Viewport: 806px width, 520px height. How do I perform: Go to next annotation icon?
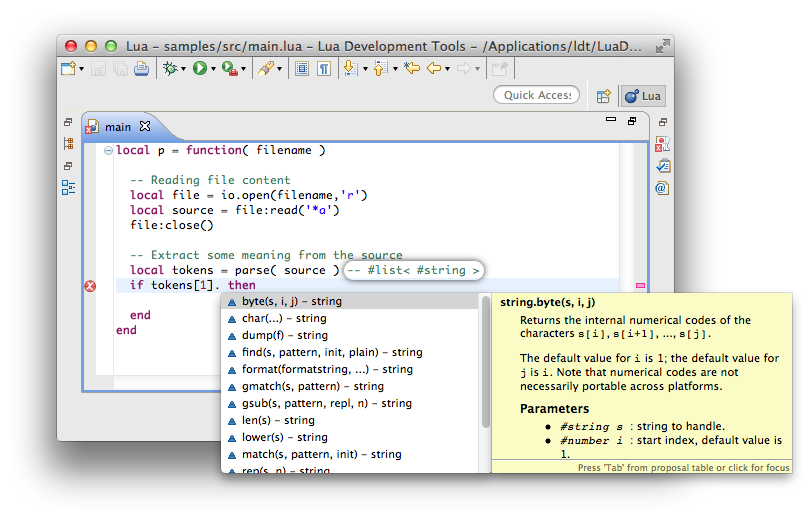click(350, 68)
